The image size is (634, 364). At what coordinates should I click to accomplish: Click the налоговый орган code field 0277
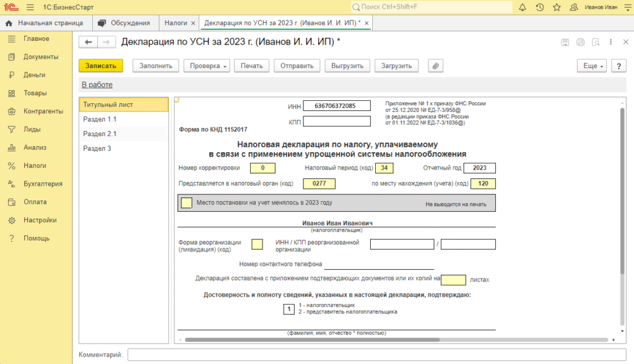pyautogui.click(x=319, y=184)
